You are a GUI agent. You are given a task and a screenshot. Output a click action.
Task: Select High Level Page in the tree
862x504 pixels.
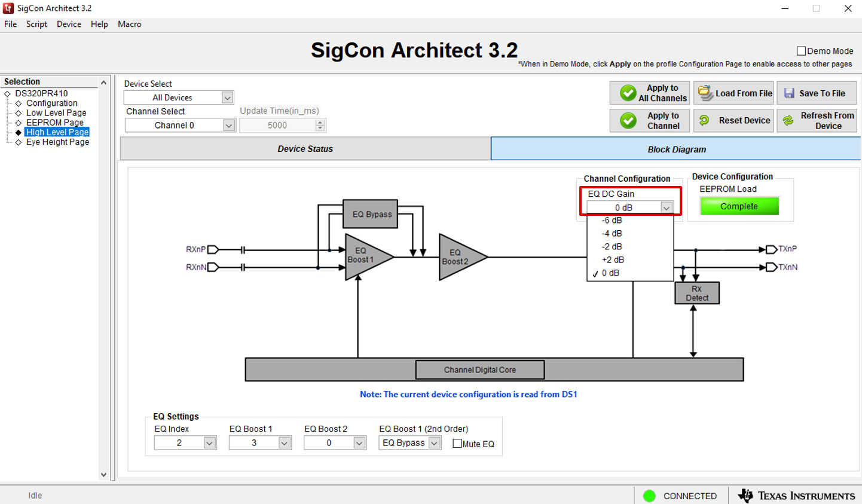tap(57, 132)
